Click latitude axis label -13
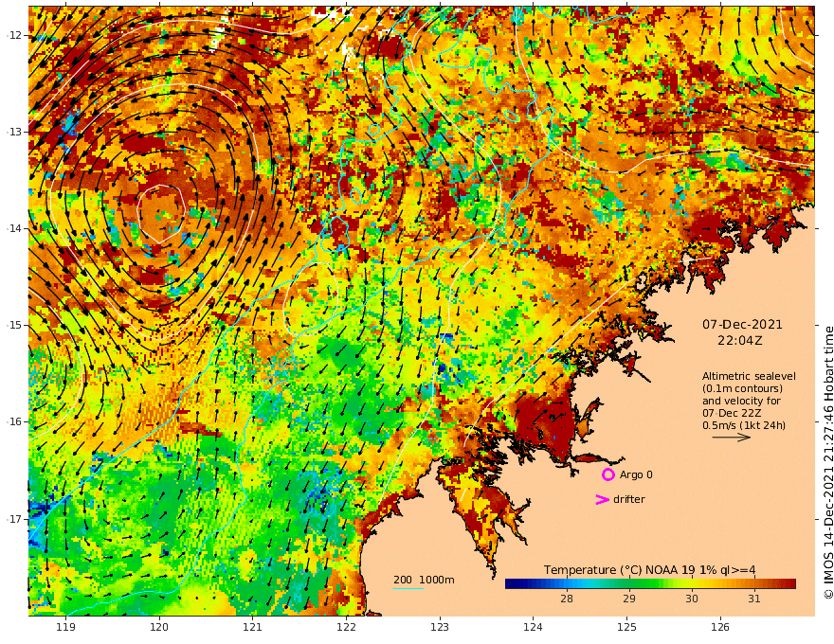This screenshot has height=644, width=834. tap(13, 132)
